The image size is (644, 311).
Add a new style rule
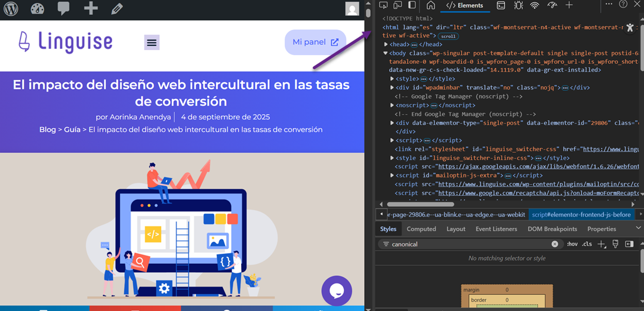602,245
